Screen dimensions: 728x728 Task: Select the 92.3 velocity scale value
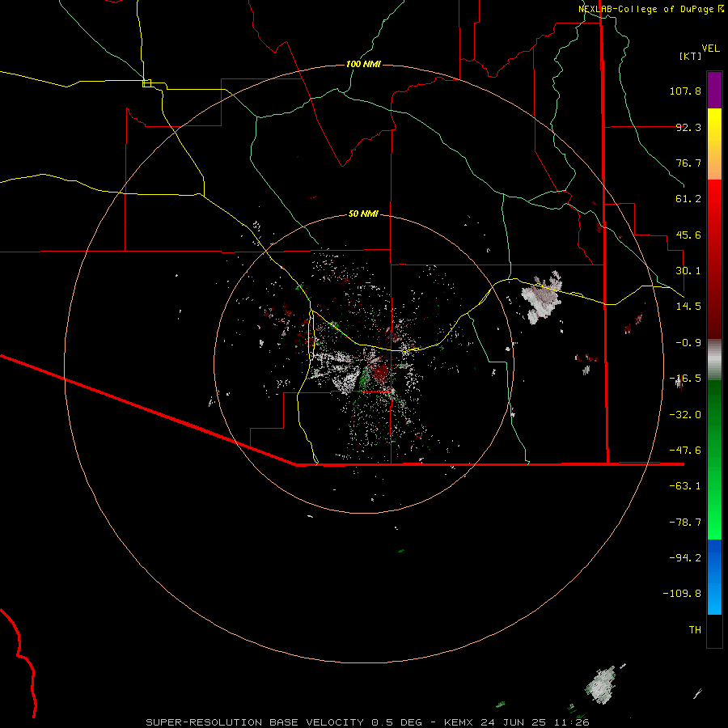pos(688,127)
